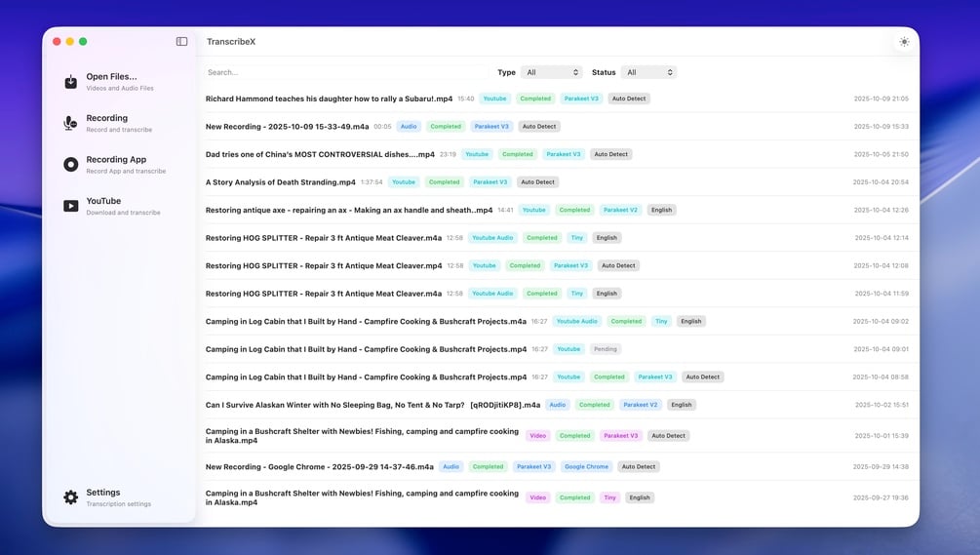Toggle the sidebar with the panel icon
980x555 pixels.
click(182, 41)
